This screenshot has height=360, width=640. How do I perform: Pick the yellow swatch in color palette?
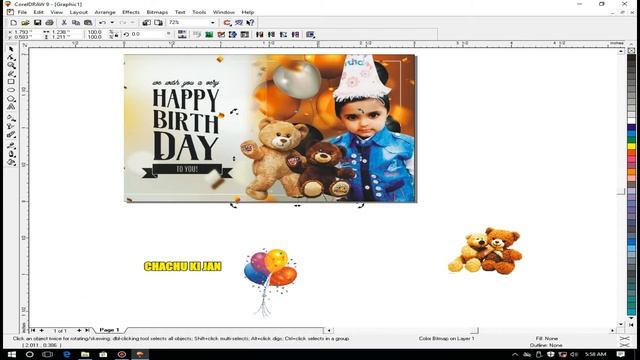(x=631, y=146)
